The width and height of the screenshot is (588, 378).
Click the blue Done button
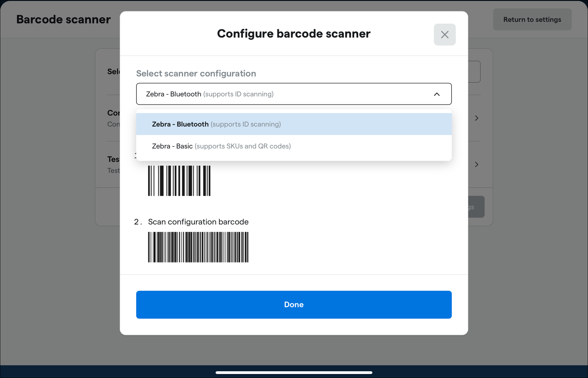click(x=294, y=304)
